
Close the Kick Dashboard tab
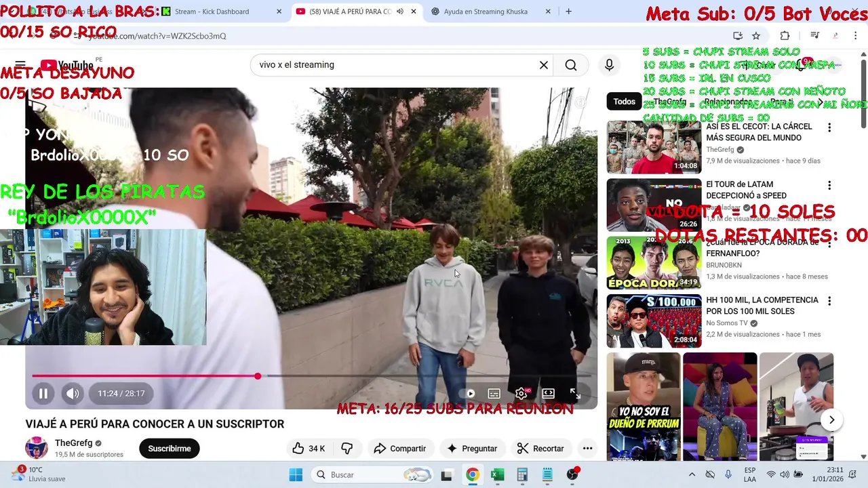pyautogui.click(x=279, y=12)
